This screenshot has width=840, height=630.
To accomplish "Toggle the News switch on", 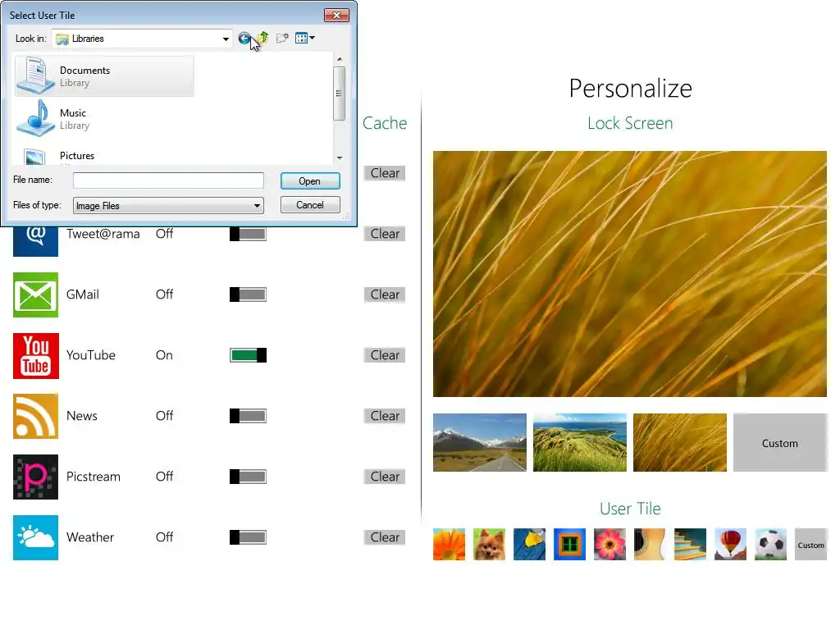I will tap(248, 416).
